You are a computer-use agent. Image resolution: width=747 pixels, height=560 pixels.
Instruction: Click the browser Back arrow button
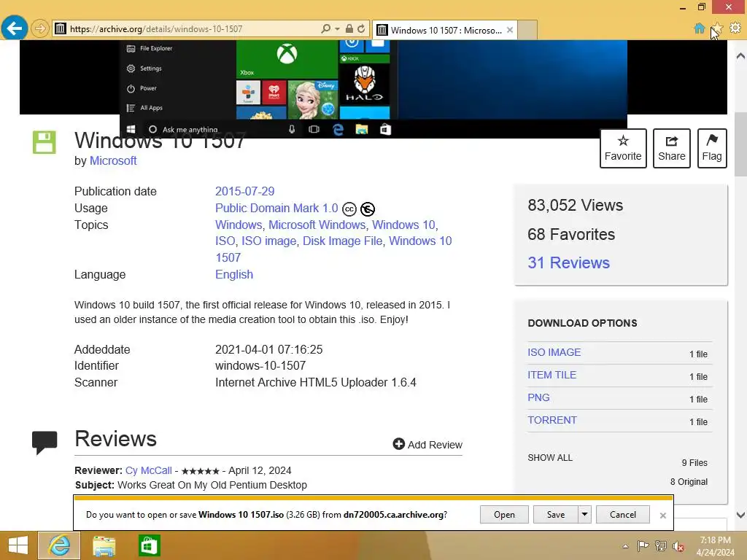(15, 28)
